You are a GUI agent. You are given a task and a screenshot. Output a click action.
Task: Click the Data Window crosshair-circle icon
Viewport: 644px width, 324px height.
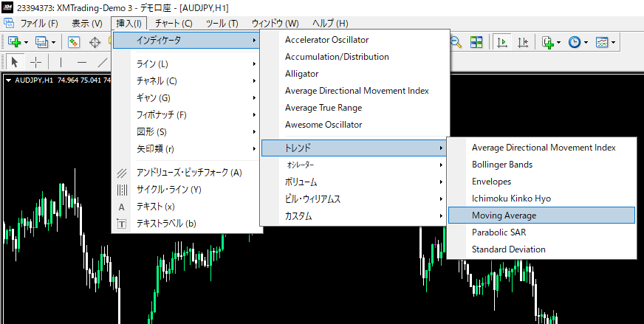click(x=95, y=43)
